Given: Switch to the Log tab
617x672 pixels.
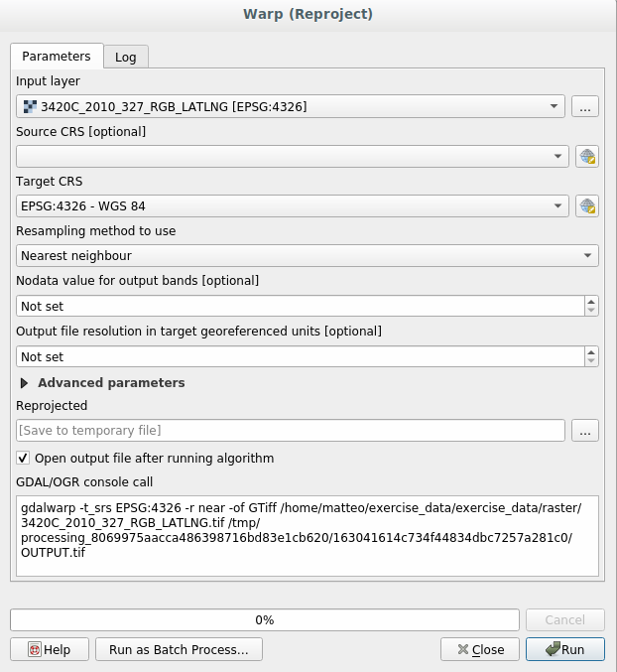Looking at the screenshot, I should (x=126, y=57).
